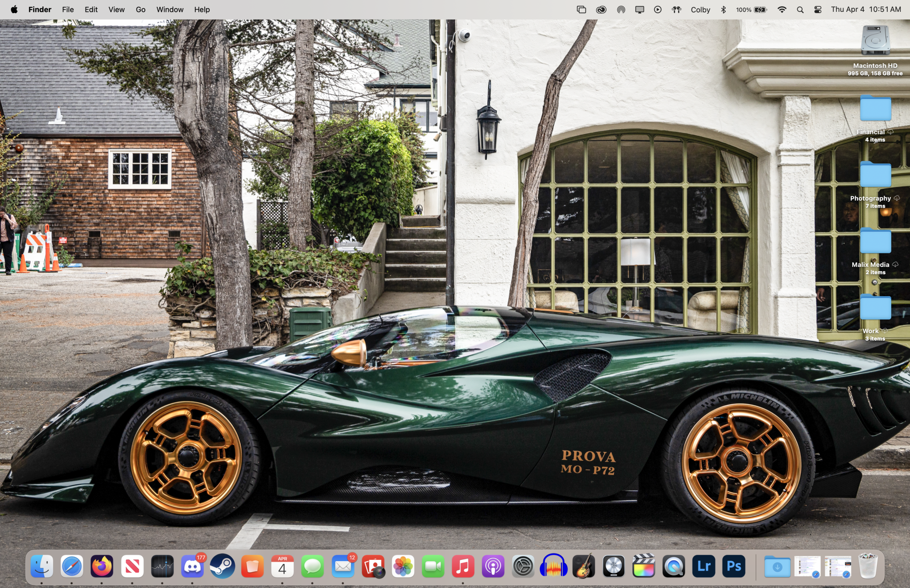Viewport: 910px width, 588px height.
Task: Show battery status at 100%
Action: 752,10
